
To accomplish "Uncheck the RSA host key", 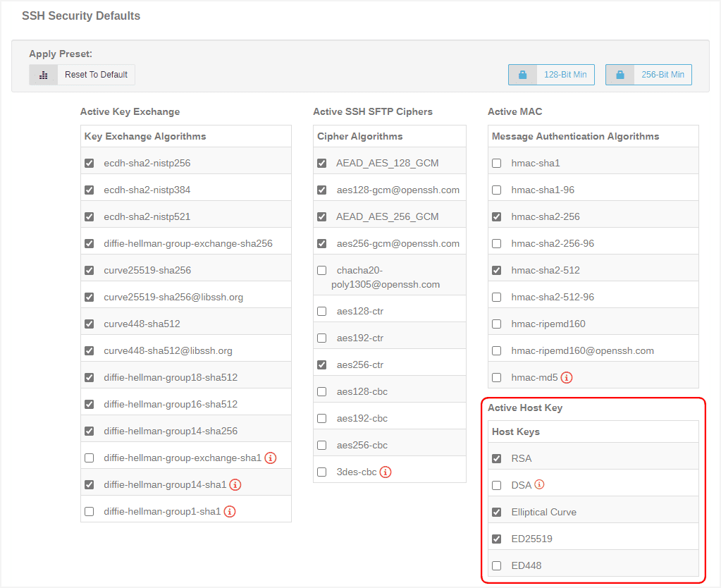I will tap(497, 458).
